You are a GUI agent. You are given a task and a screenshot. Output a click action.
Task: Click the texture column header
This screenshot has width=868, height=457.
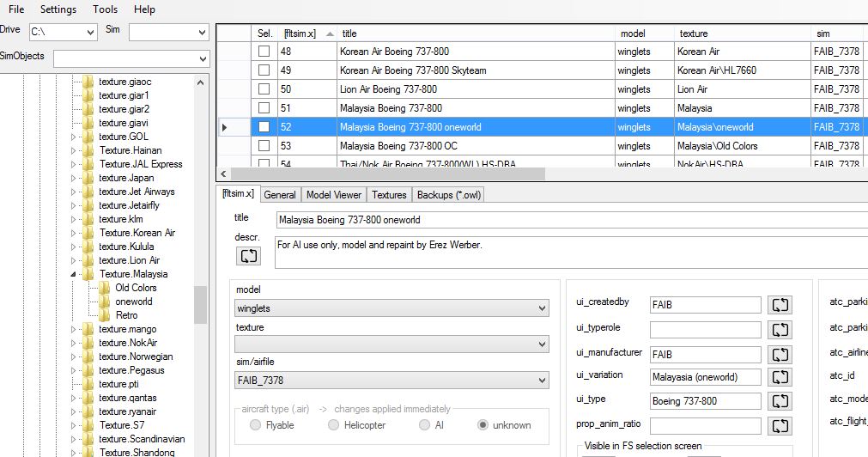(x=743, y=34)
